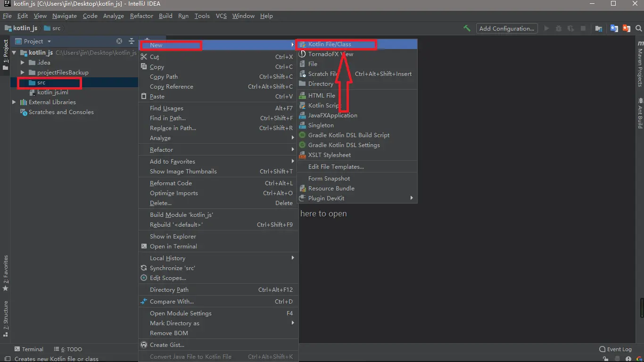Screen dimensions: 644x362
Task: Choose TornadoFX View from New submenu
Action: pos(357,54)
